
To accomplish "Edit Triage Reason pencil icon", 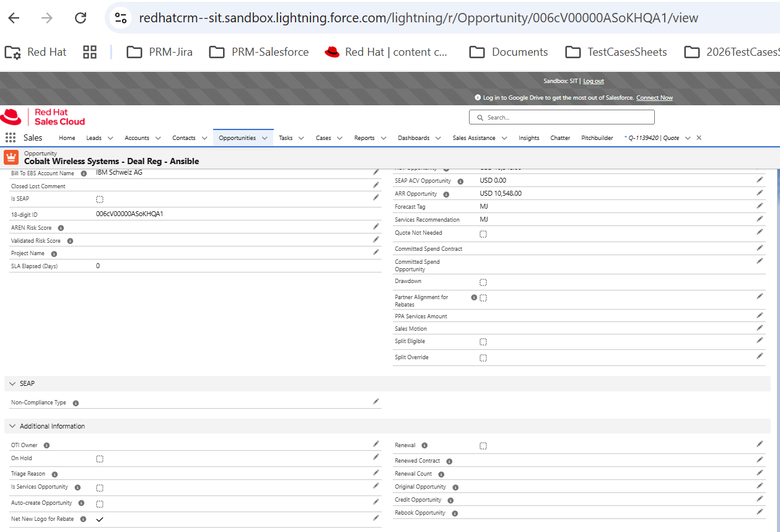I will coord(376,473).
